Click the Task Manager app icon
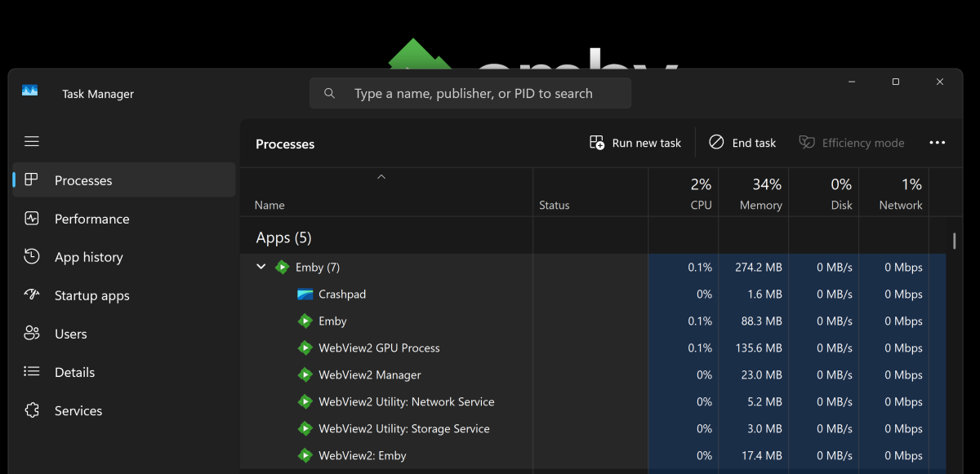The height and width of the screenshot is (474, 980). [x=30, y=91]
